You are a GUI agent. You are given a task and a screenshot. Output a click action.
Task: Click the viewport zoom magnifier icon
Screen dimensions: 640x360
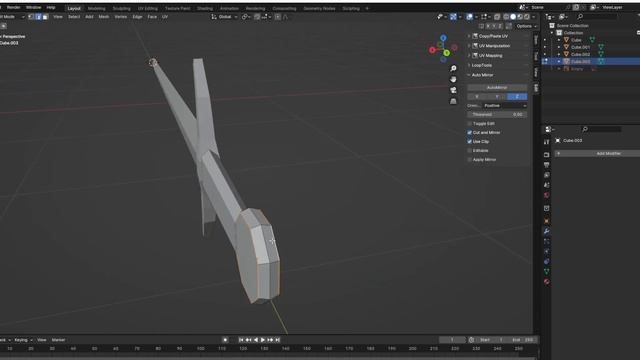[x=453, y=68]
